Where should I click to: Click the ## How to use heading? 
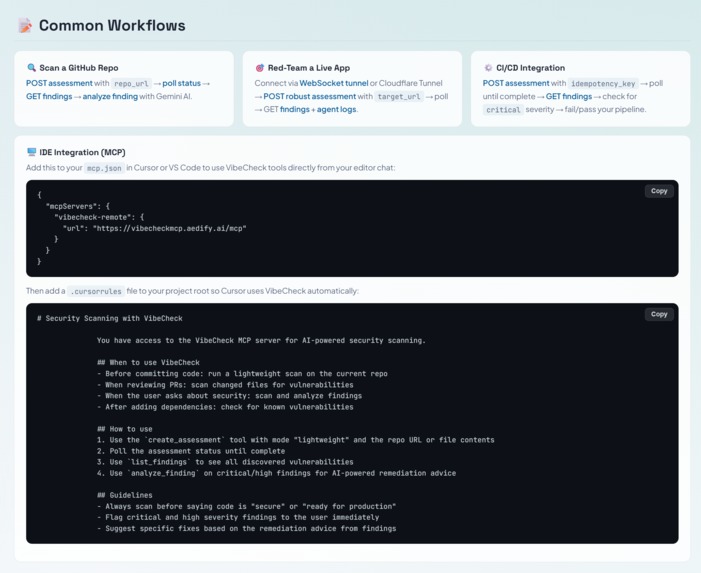click(x=124, y=429)
